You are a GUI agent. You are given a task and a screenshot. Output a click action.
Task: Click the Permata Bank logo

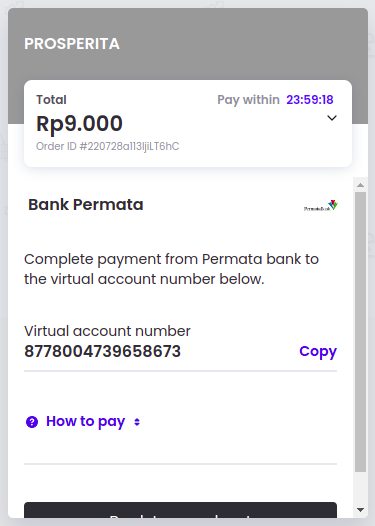pos(321,205)
